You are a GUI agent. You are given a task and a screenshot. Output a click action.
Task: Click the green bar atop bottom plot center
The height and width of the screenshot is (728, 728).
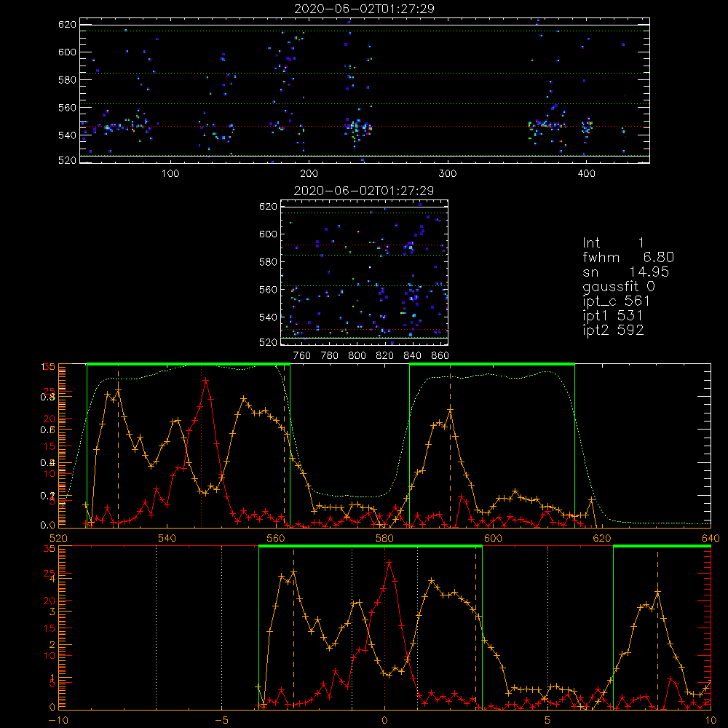click(371, 546)
